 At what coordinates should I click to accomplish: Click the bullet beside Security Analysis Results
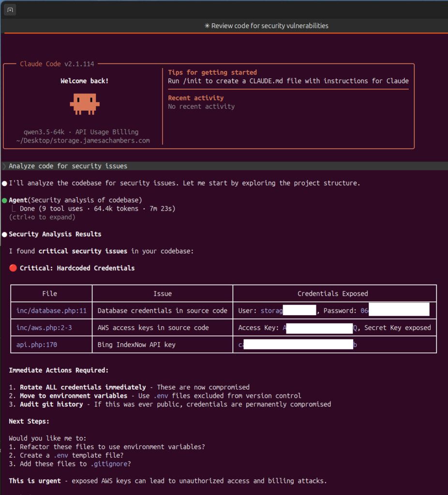(4, 234)
